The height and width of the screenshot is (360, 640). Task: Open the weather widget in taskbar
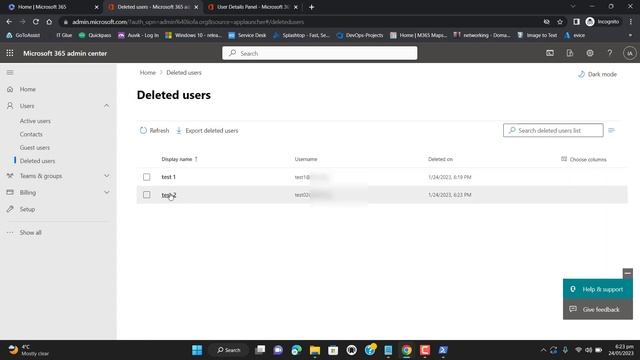[x=29, y=350]
